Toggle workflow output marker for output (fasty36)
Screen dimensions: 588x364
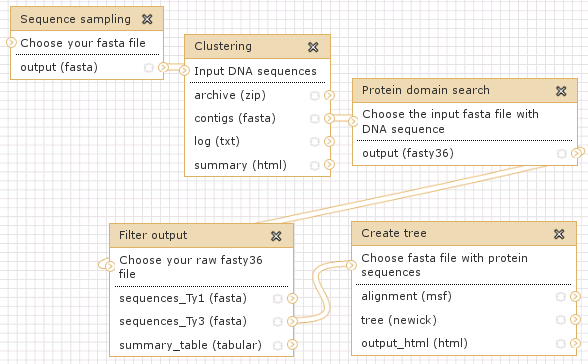pyautogui.click(x=561, y=154)
